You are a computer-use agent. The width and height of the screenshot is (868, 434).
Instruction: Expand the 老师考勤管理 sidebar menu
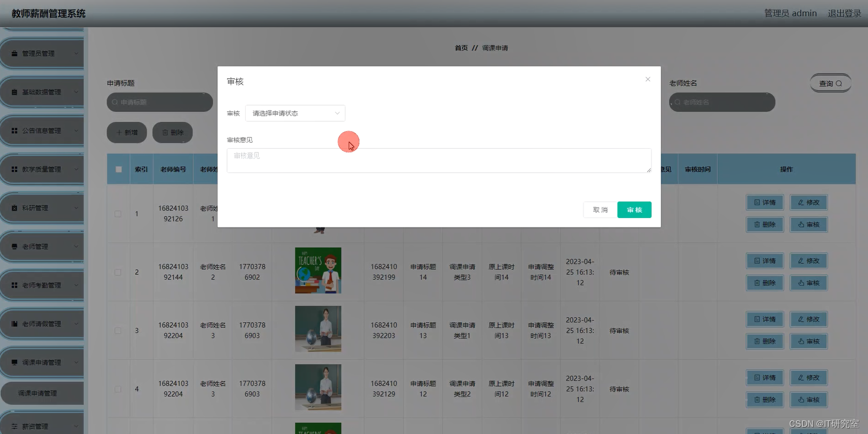pyautogui.click(x=42, y=285)
